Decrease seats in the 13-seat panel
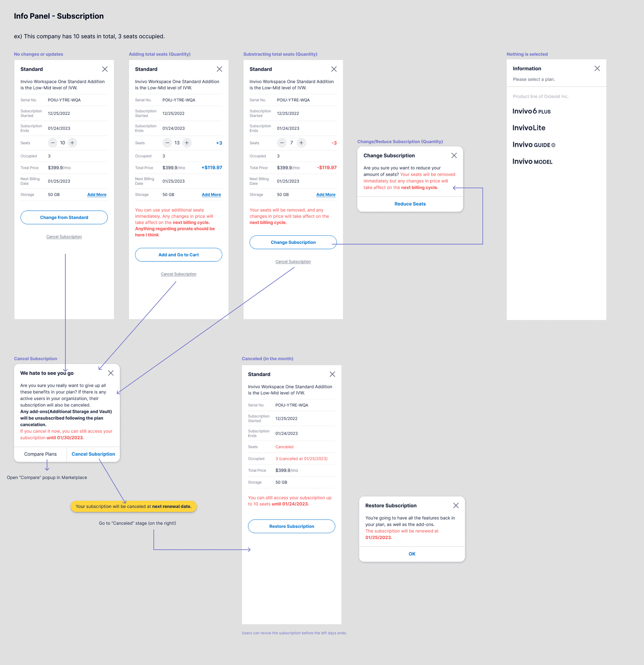Viewport: 644px width, 665px height. pyautogui.click(x=167, y=143)
